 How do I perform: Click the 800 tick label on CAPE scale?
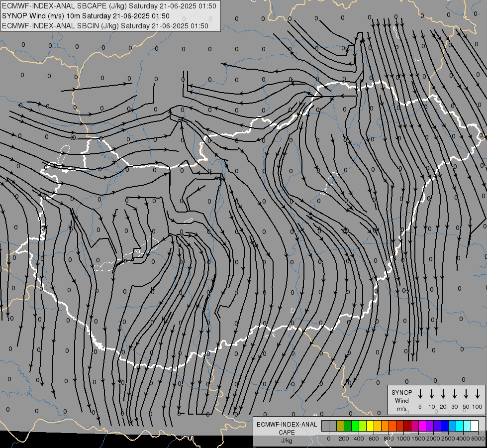click(389, 439)
